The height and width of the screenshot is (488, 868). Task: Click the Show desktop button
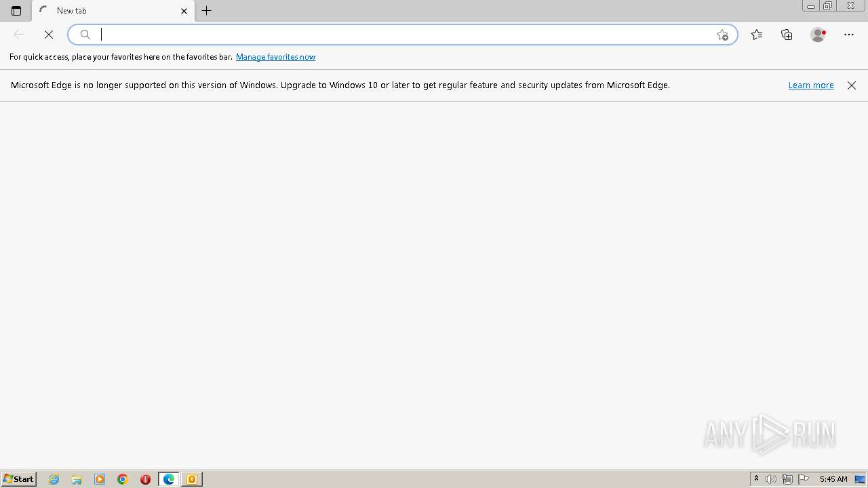[x=861, y=479]
